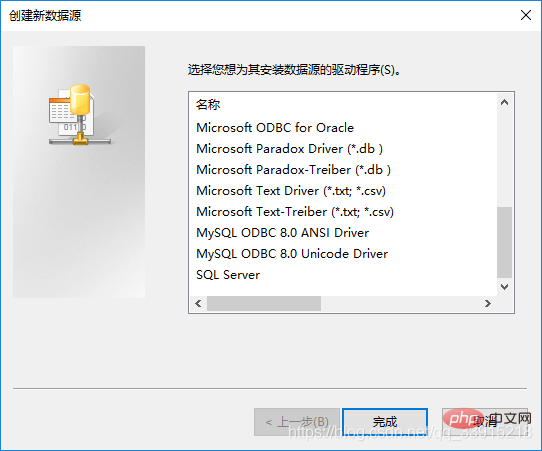
Task: Select MySQL ODBC 8.0 ANSI Driver
Action: pos(282,233)
